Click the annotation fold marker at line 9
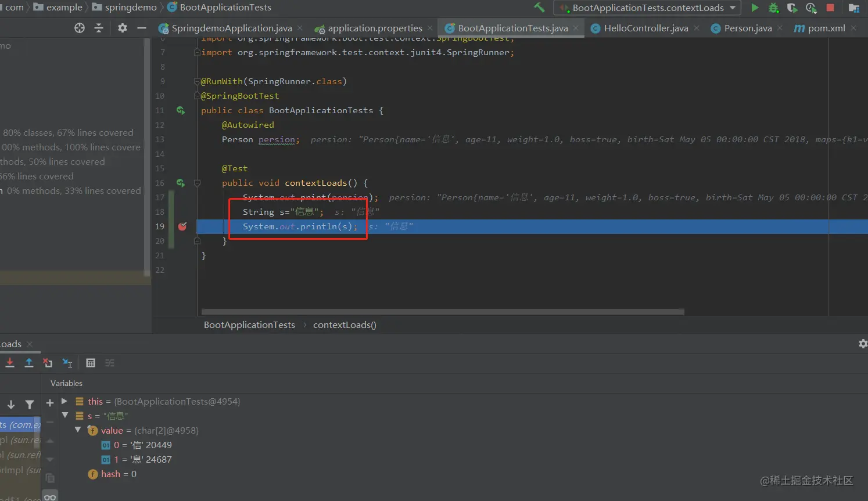Viewport: 868px width, 501px height. click(x=197, y=81)
